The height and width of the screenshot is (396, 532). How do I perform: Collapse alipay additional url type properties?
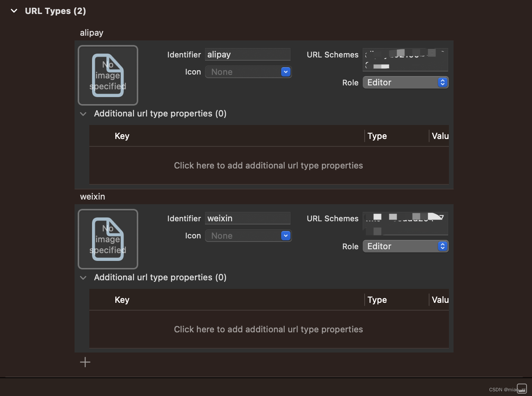pos(83,114)
